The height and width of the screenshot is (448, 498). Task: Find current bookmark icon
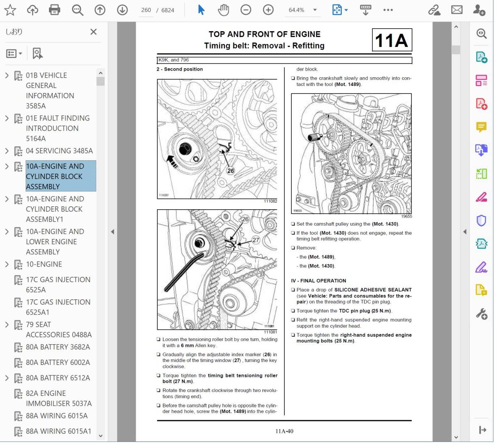[x=37, y=54]
